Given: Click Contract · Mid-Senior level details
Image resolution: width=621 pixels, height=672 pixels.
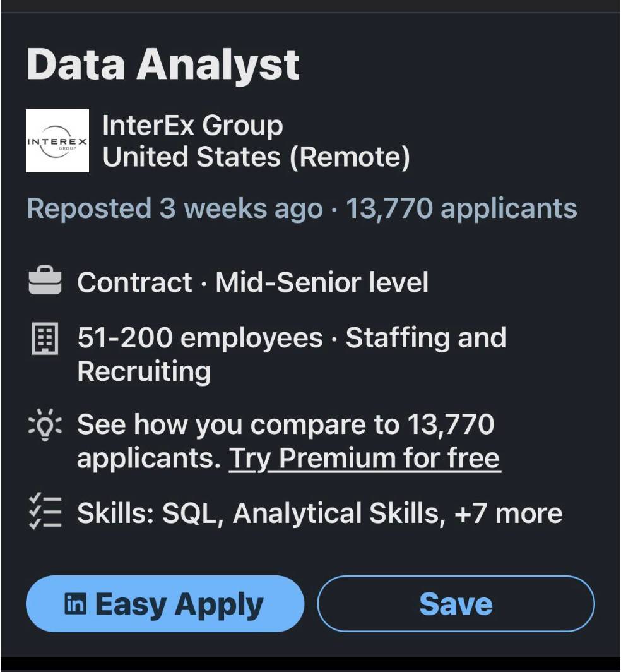Looking at the screenshot, I should point(252,282).
